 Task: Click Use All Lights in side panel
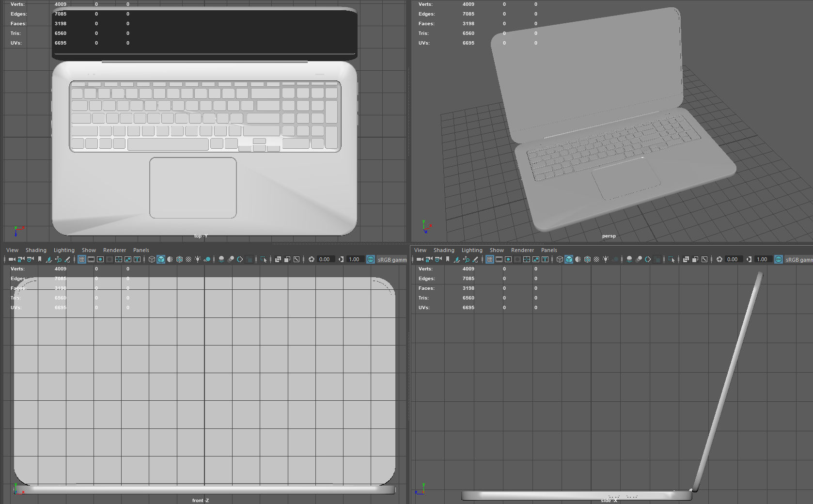(x=606, y=259)
